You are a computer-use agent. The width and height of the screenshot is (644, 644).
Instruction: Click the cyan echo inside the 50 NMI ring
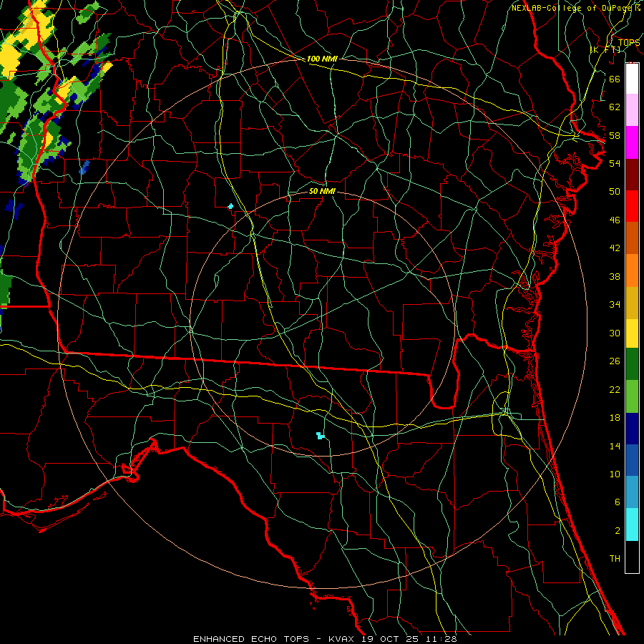point(321,435)
